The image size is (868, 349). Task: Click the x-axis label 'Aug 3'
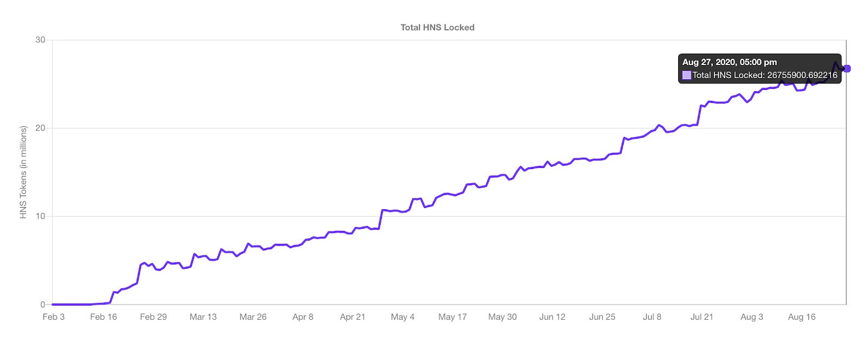[x=752, y=317]
